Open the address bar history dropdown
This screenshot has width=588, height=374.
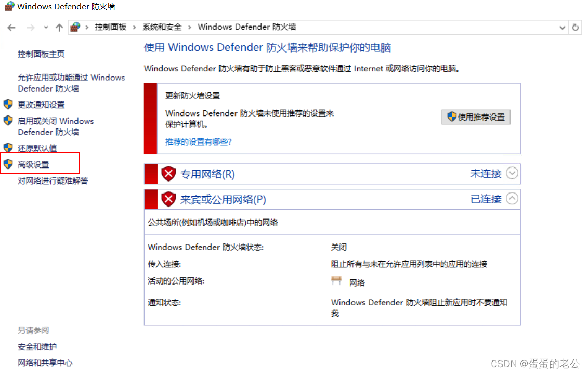(562, 28)
